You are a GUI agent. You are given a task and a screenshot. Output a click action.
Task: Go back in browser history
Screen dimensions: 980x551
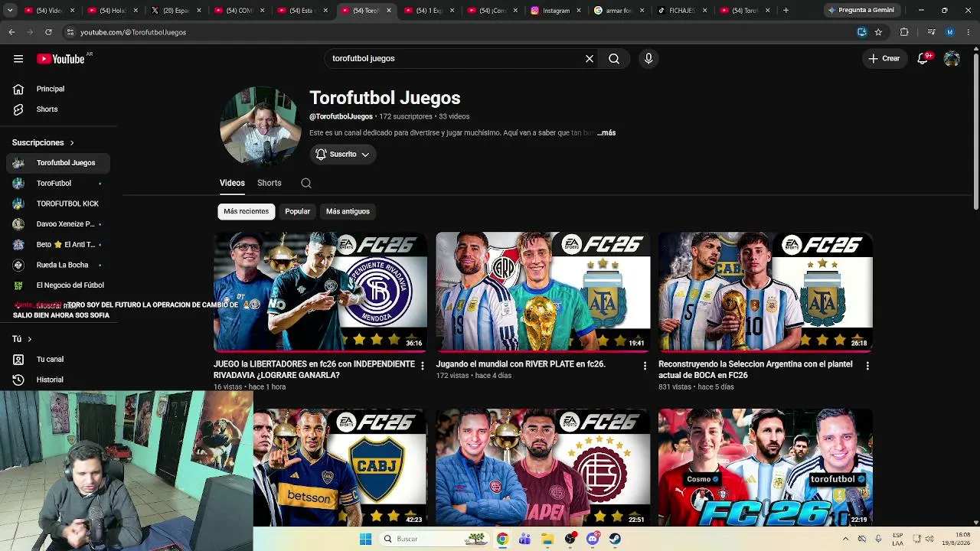11,32
